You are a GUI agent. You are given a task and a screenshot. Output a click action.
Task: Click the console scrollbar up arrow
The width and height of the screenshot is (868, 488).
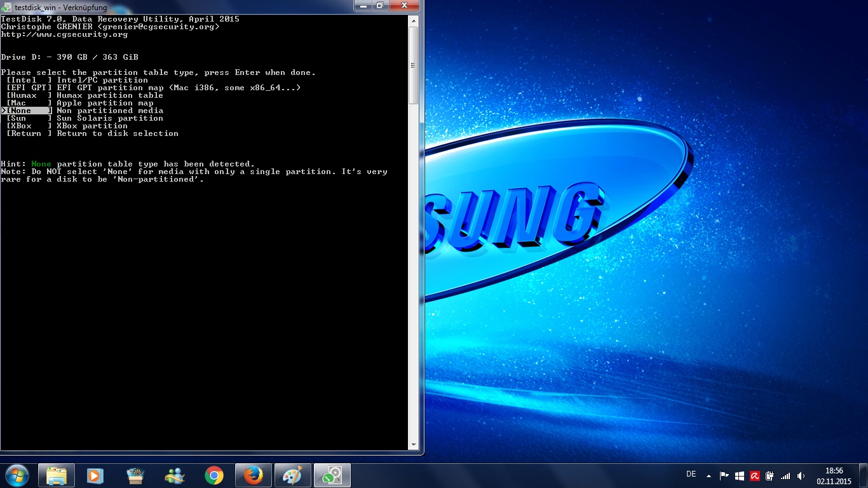coord(413,20)
